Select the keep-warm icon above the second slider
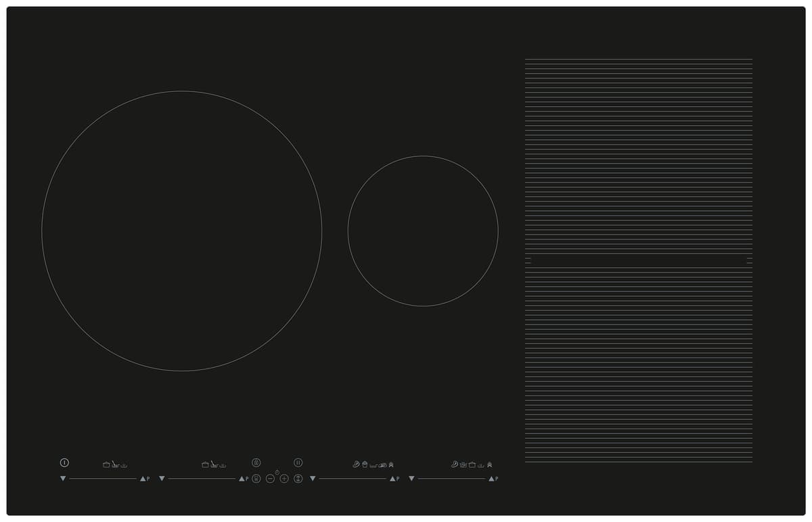This screenshot has height=522, width=812. click(x=223, y=465)
